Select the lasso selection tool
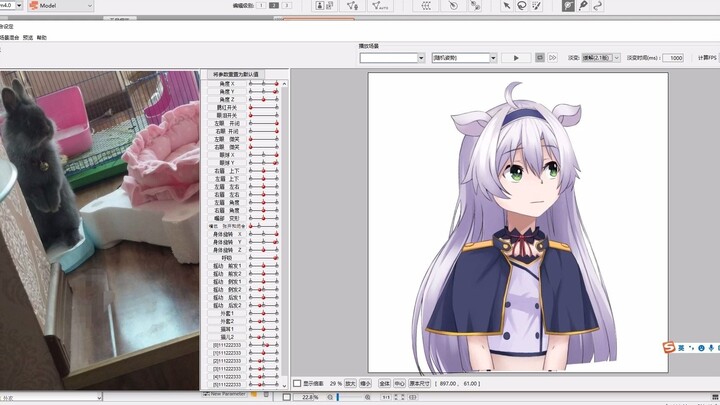The width and height of the screenshot is (720, 405). 522,6
